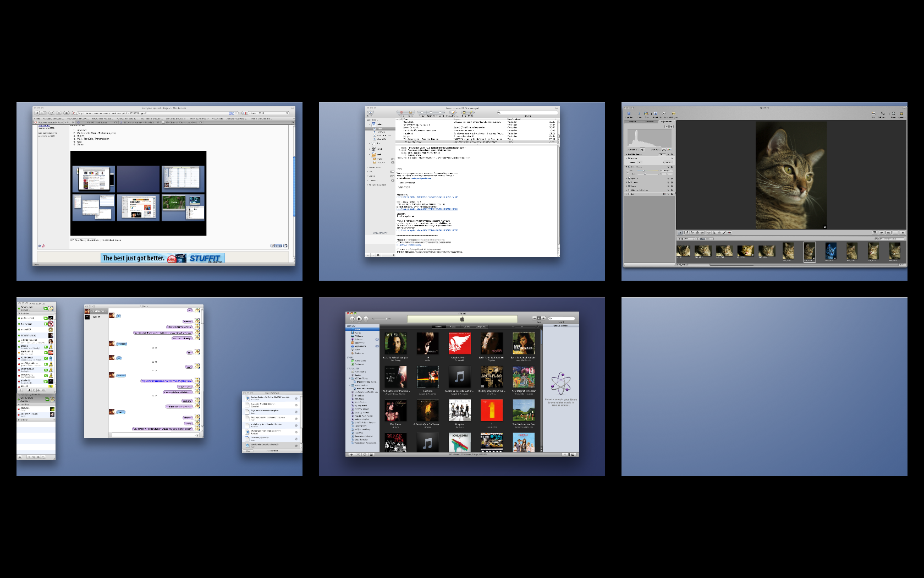The image size is (924, 578).
Task: Open the red Aerosmith album cover
Action: [460, 343]
